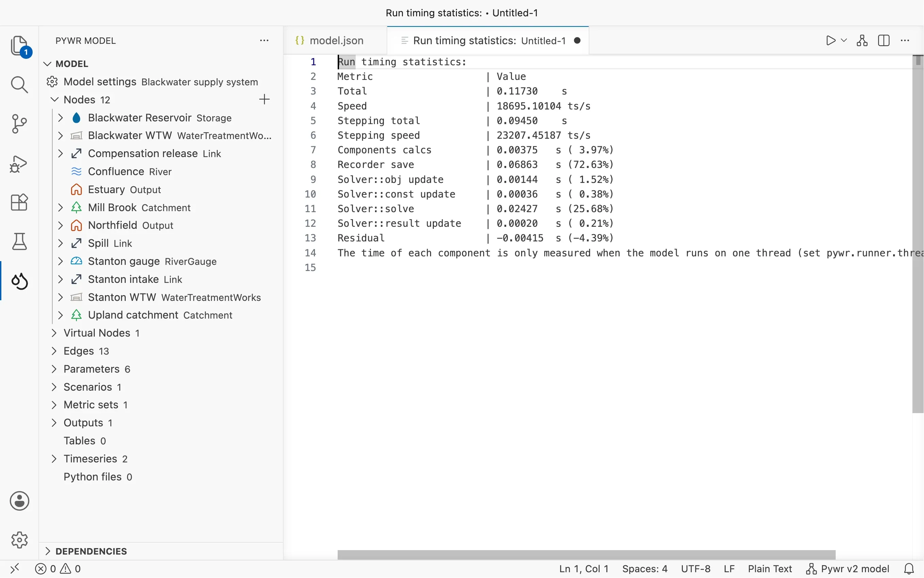Switch to the model.json tab
This screenshot has width=924, height=578.
[x=335, y=40]
